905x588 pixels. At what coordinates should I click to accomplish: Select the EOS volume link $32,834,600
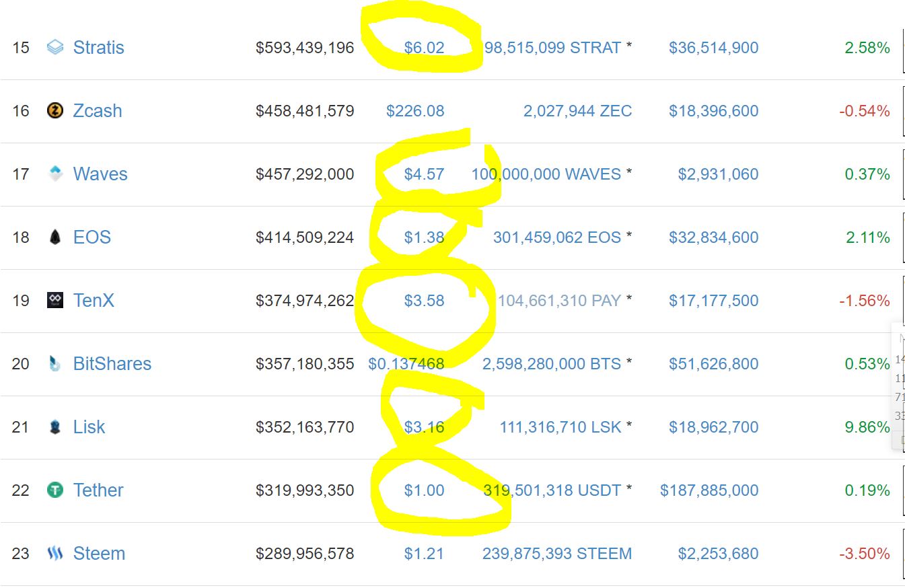coord(713,237)
